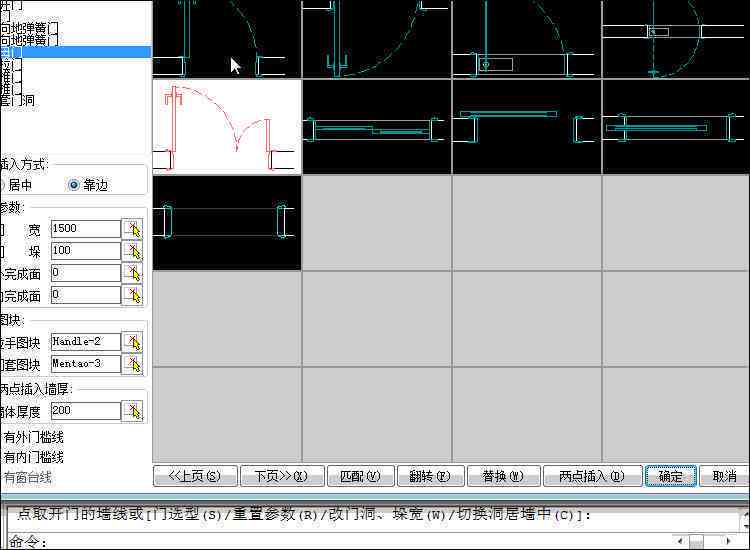Edit the width field showing 1500
This screenshot has height=550, width=750.
pyautogui.click(x=86, y=229)
